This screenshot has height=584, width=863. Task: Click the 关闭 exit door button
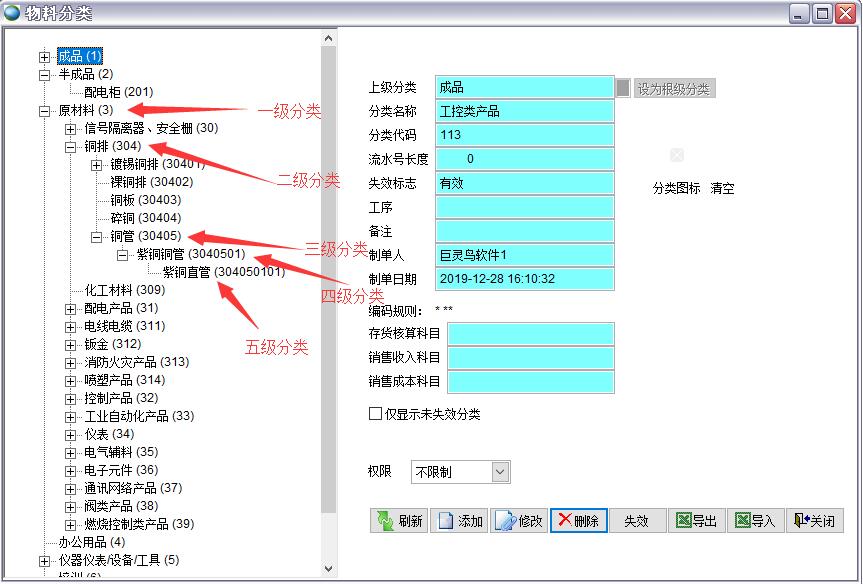pyautogui.click(x=813, y=521)
